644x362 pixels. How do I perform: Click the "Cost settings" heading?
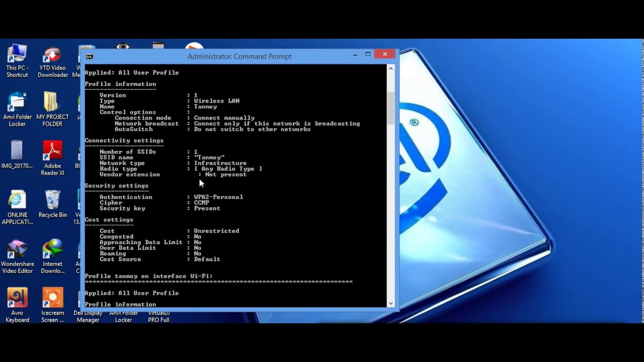(109, 220)
